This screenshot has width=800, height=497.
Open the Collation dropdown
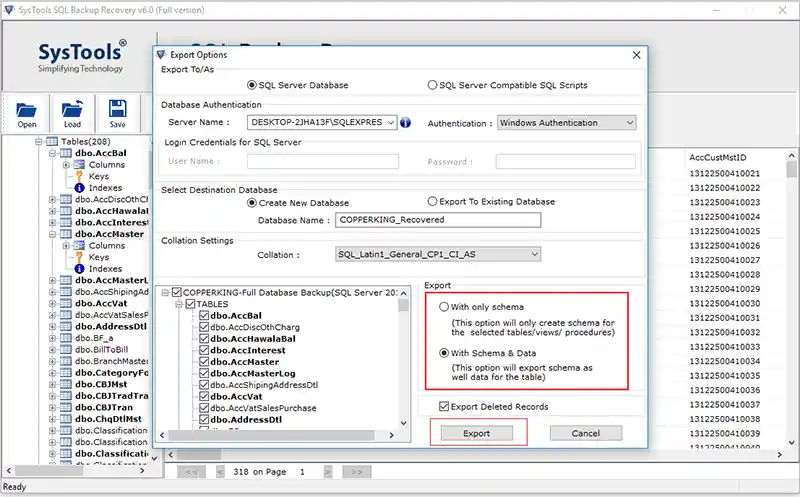coord(534,254)
